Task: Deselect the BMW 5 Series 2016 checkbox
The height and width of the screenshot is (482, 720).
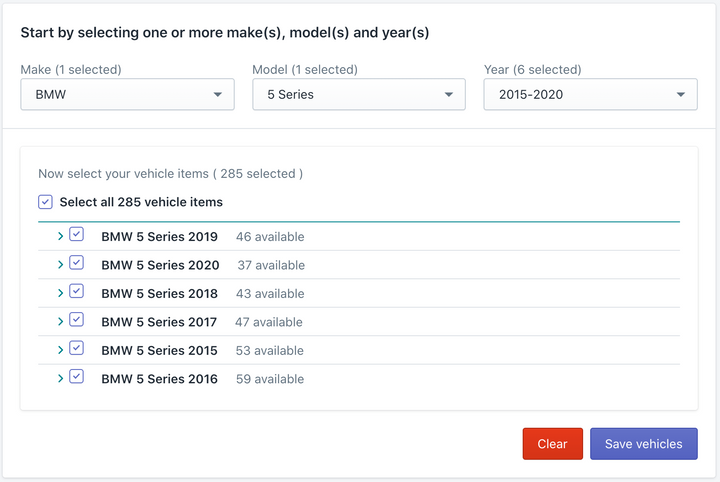Action: pos(77,376)
